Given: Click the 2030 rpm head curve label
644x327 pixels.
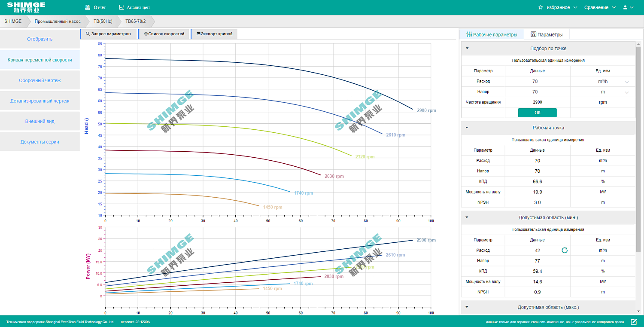Looking at the screenshot, I should coord(334,176).
